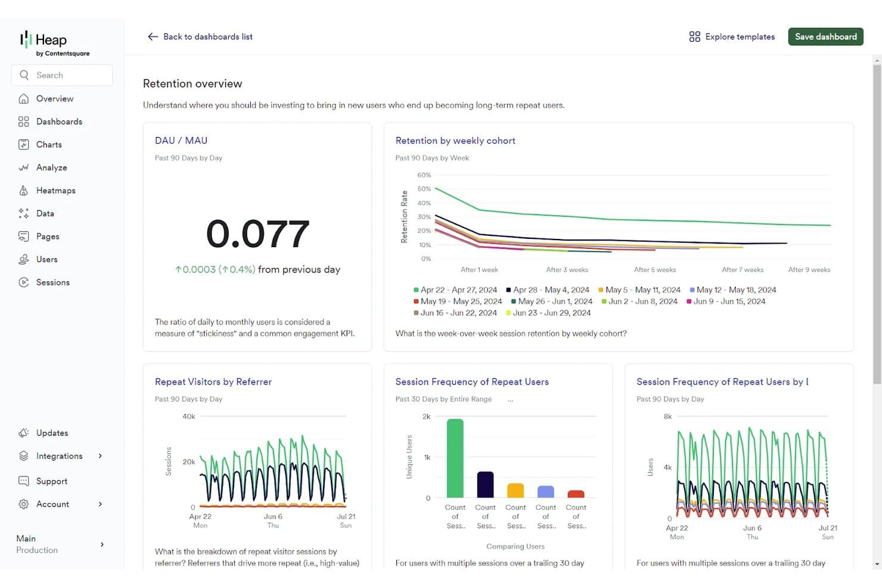The height and width of the screenshot is (588, 882).
Task: Click the May 5 - May 11 legend swatch
Action: 601,290
